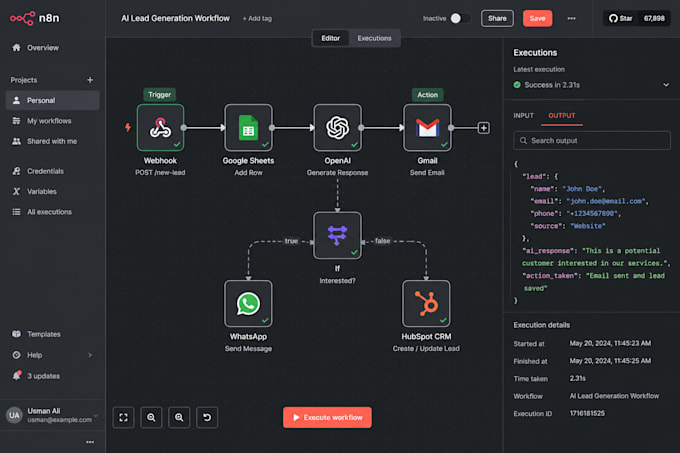This screenshot has height=453, width=680.
Task: Switch to the Editor tab
Action: click(330, 38)
